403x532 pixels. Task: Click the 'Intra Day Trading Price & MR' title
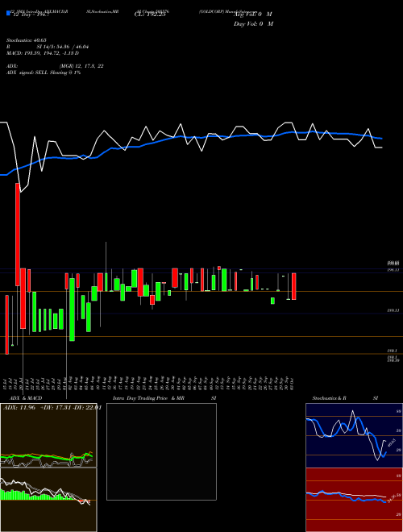coord(148,398)
